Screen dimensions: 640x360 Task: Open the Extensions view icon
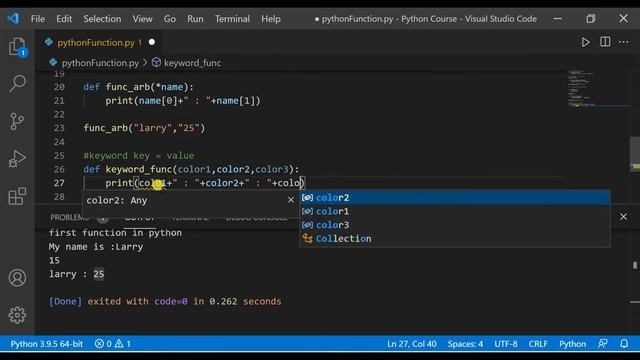[x=17, y=196]
